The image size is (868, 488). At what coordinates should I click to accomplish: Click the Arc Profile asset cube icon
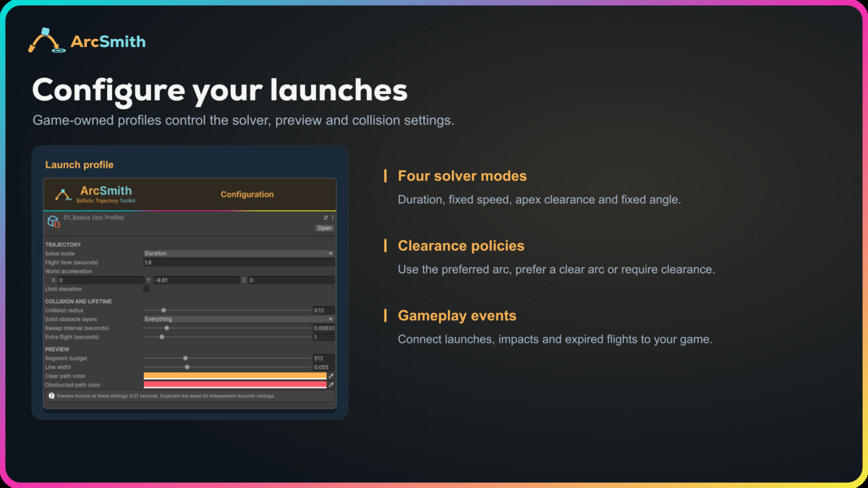click(53, 221)
